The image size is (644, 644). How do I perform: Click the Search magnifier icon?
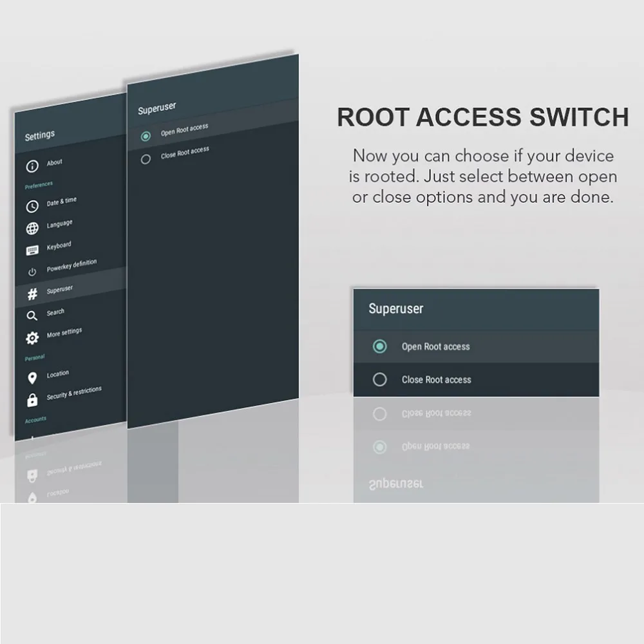[32, 316]
